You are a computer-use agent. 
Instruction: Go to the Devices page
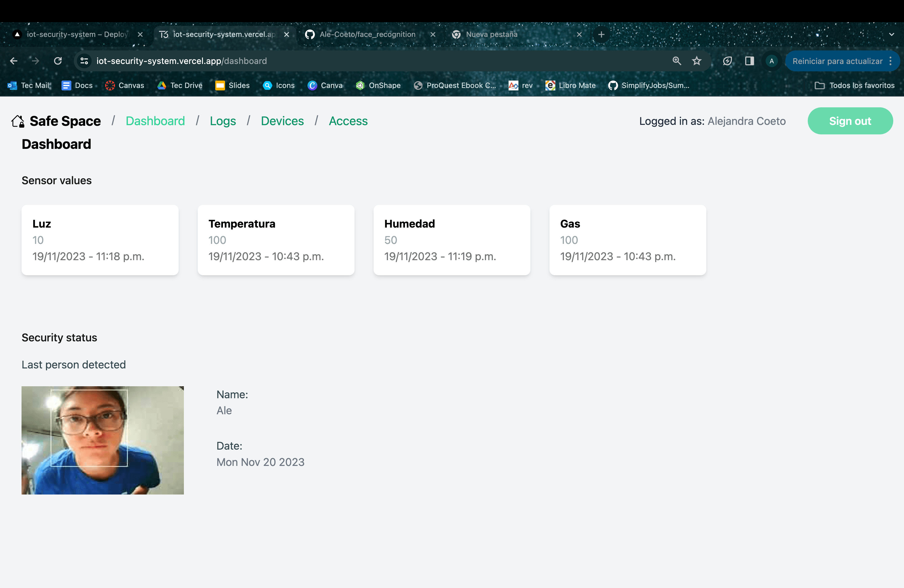pyautogui.click(x=282, y=121)
